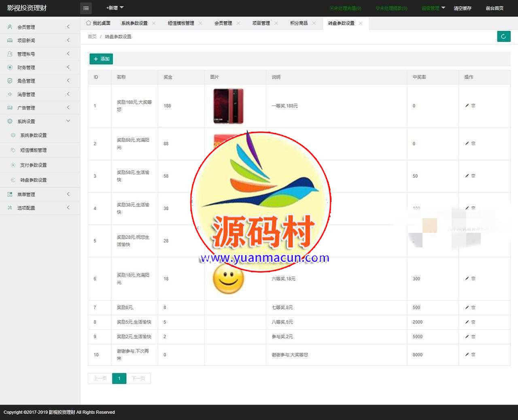518x420 pixels.
Task: Delete the row 10 prize entry
Action: click(x=473, y=355)
